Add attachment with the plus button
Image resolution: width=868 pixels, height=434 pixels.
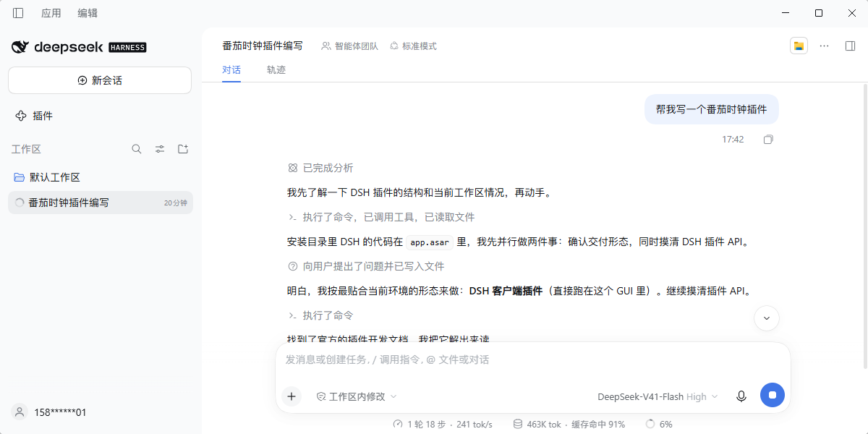pyautogui.click(x=292, y=396)
